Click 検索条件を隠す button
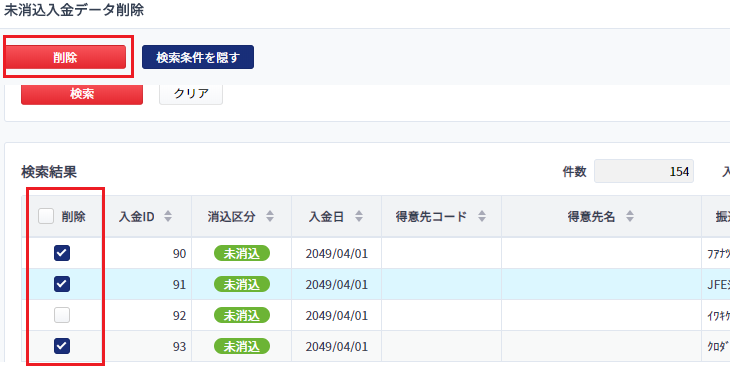Screen dimensions: 745x375 click(x=198, y=58)
